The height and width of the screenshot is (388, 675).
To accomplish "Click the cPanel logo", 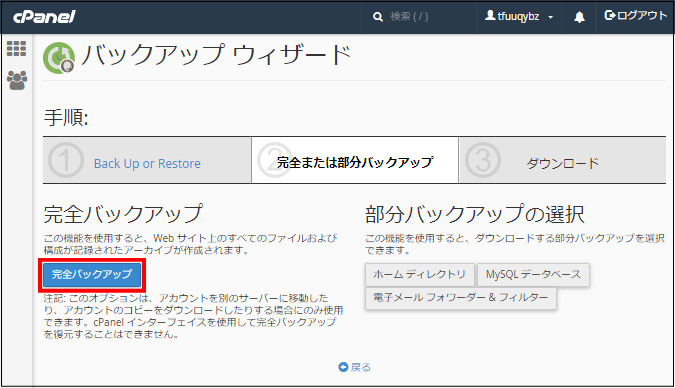I will click(x=44, y=17).
